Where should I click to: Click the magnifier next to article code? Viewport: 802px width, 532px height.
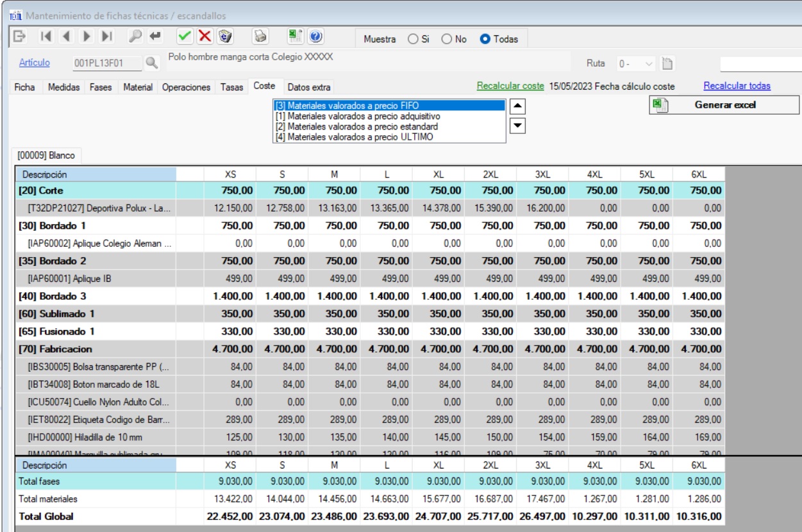click(x=151, y=63)
